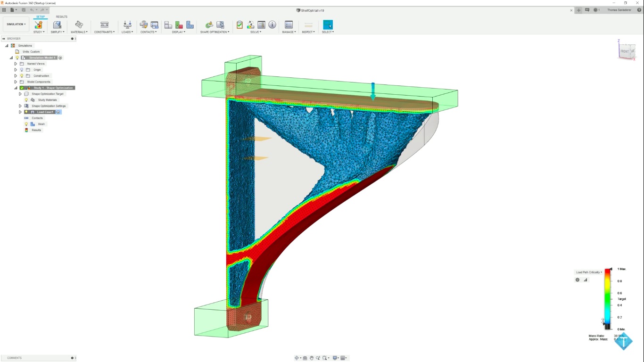Open the Load Path Criticality dropdown
The width and height of the screenshot is (644, 362).
click(589, 272)
